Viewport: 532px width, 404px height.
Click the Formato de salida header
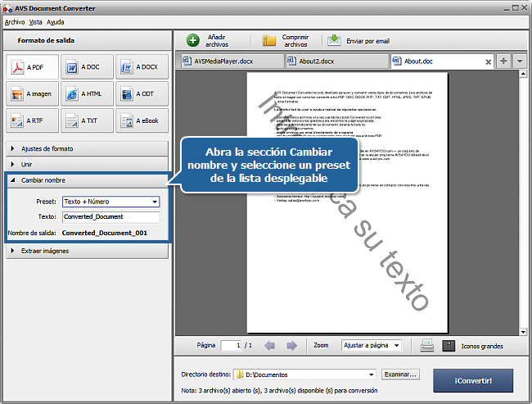pyautogui.click(x=46, y=40)
